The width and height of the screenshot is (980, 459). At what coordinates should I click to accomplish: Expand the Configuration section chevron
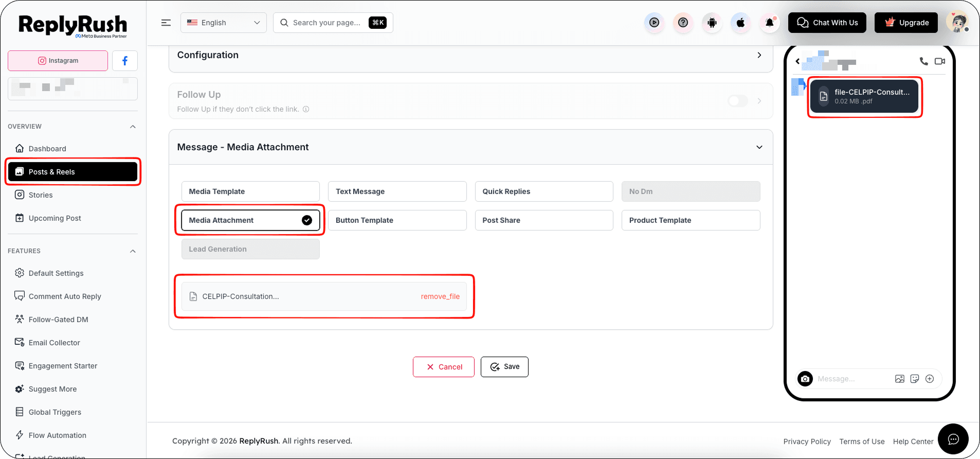(759, 55)
